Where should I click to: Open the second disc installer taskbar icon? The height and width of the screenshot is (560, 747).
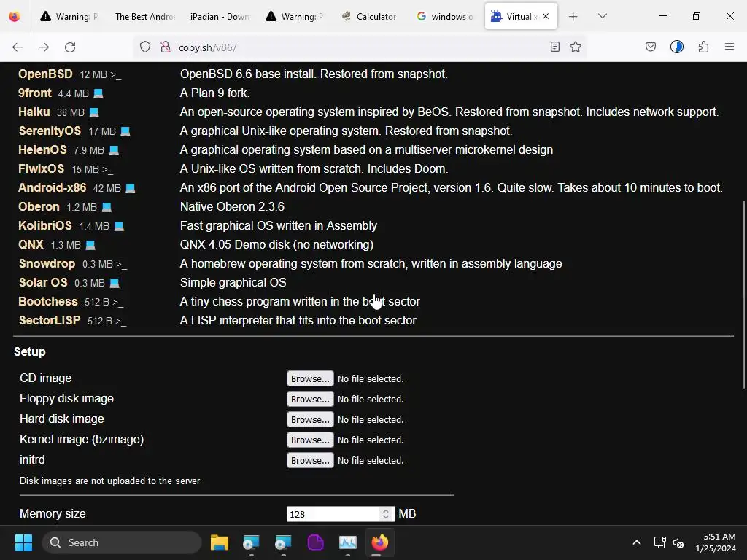(283, 542)
